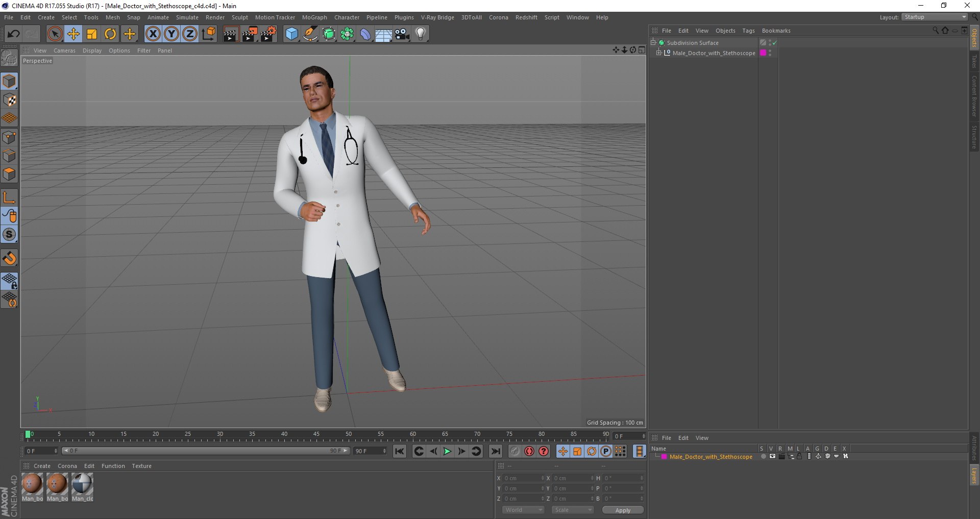Click the Apply button

[x=623, y=510]
